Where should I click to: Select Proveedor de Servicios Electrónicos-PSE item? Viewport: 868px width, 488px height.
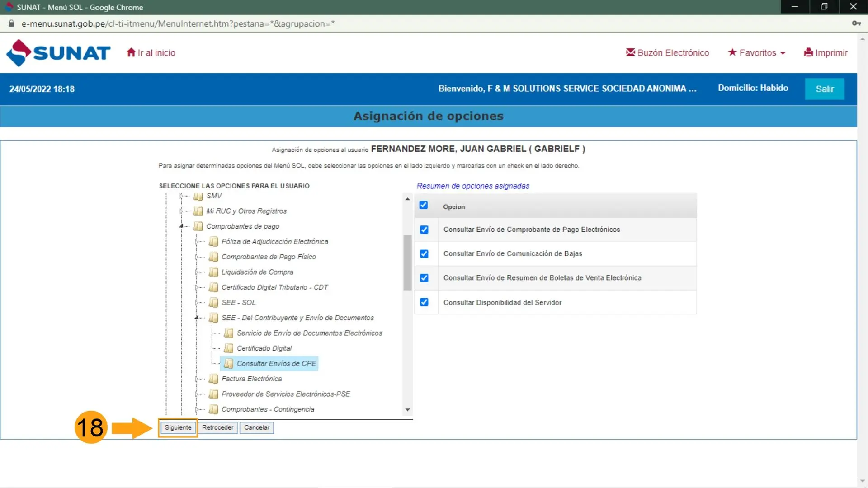click(x=286, y=394)
